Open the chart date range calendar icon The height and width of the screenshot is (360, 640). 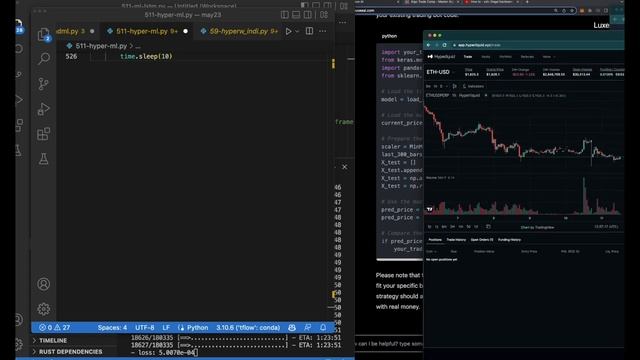tap(488, 227)
